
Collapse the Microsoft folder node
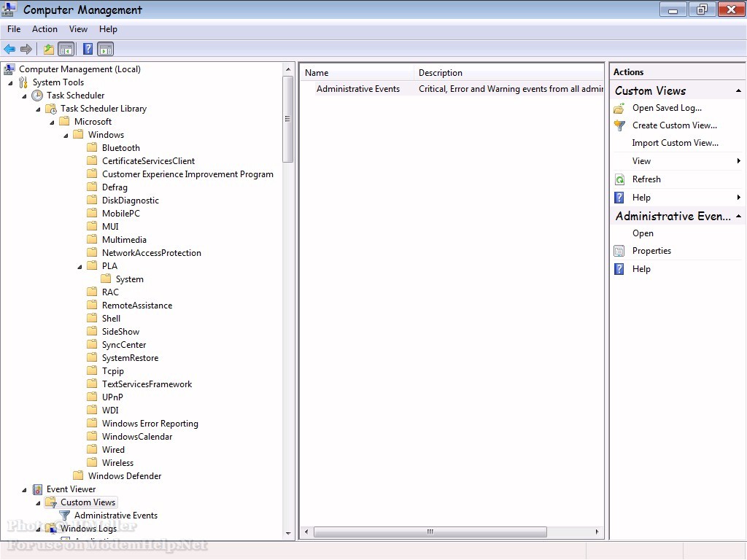pyautogui.click(x=52, y=122)
